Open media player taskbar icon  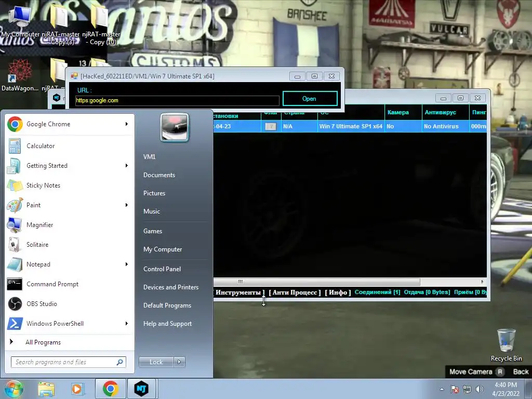click(x=77, y=389)
